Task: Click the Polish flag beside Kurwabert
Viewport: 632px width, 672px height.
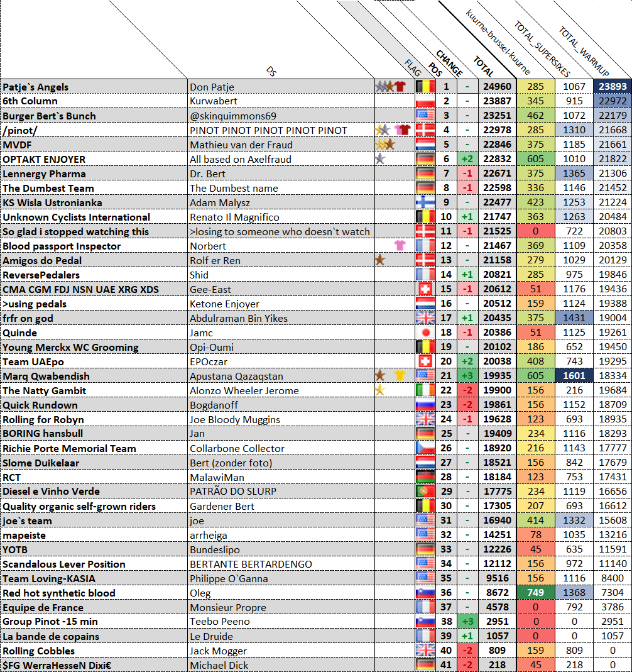Action: click(x=425, y=101)
